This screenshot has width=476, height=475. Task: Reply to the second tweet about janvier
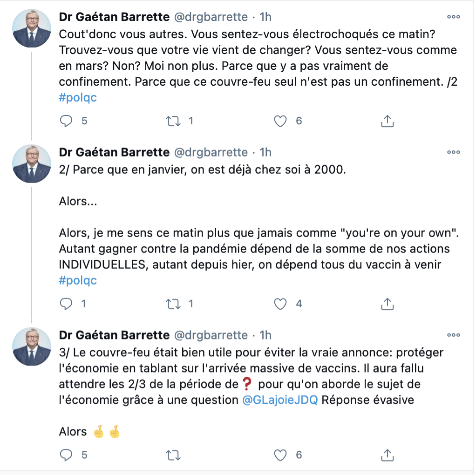pos(66,304)
